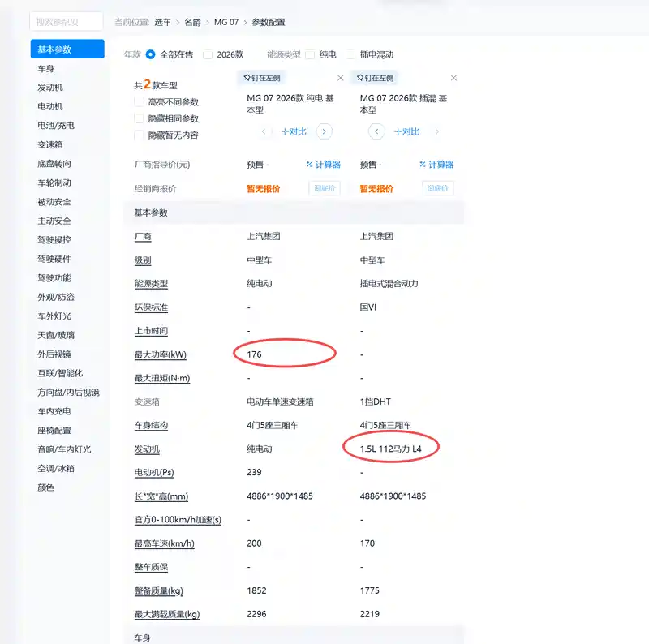The width and height of the screenshot is (649, 644).
Task: Jump to 驾驶硬件 section in sidebar
Action: pos(54,259)
